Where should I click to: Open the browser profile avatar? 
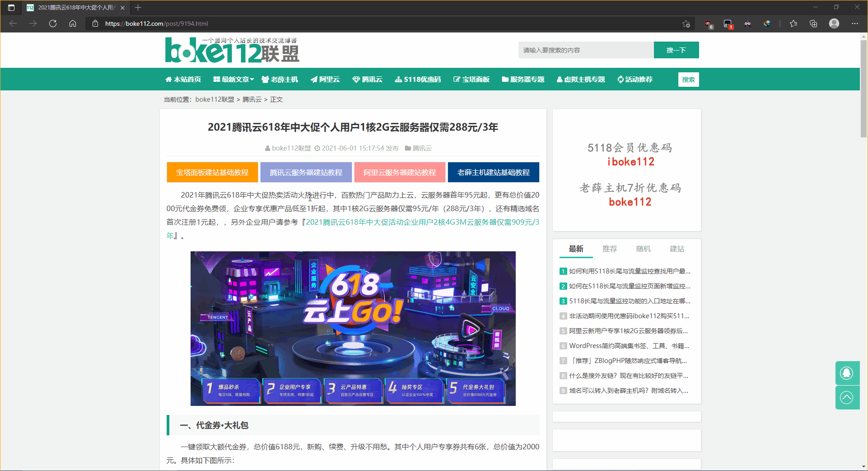(x=834, y=24)
